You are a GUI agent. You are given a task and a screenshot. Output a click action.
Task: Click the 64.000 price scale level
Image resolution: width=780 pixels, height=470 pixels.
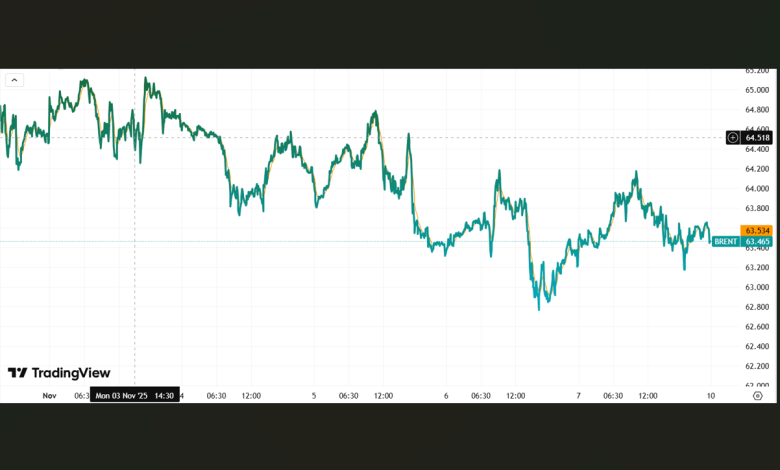pyautogui.click(x=757, y=189)
